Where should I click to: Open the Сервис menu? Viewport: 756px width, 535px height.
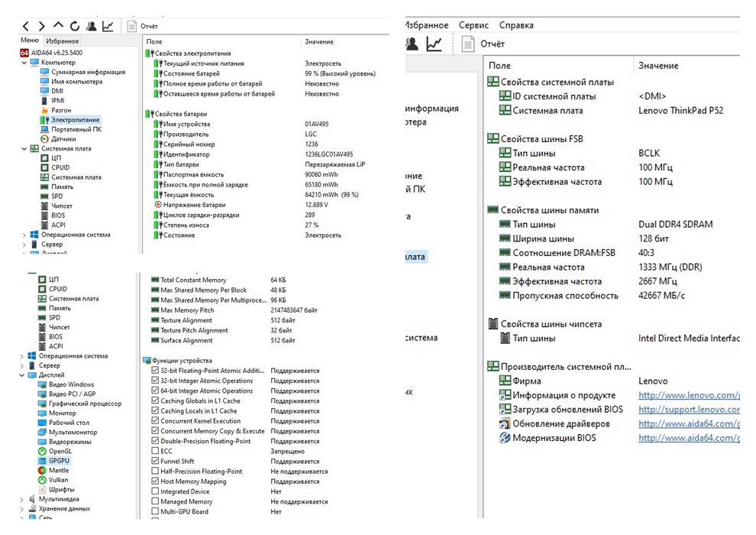pos(473,25)
